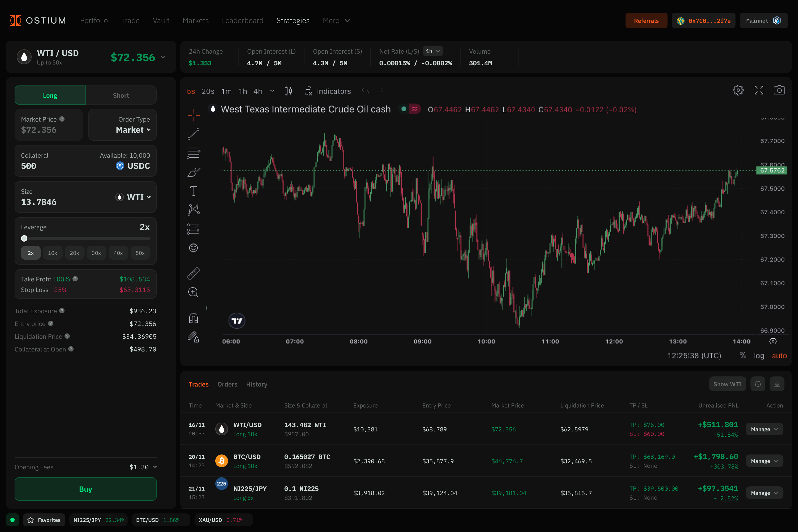The width and height of the screenshot is (798, 532).
Task: Switch to the Orders tab
Action: click(227, 384)
